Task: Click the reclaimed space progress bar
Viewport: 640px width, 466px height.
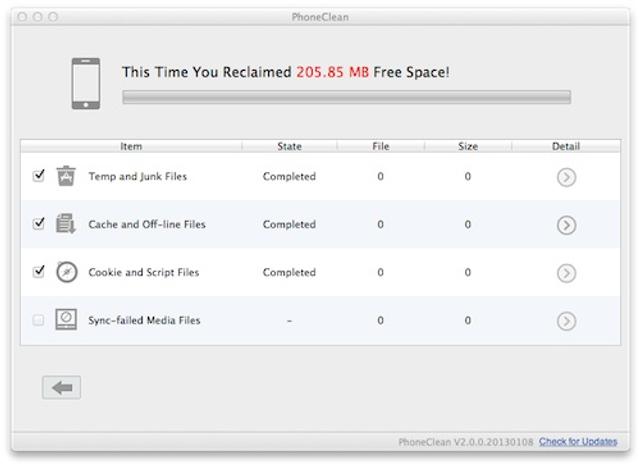Action: 346,97
